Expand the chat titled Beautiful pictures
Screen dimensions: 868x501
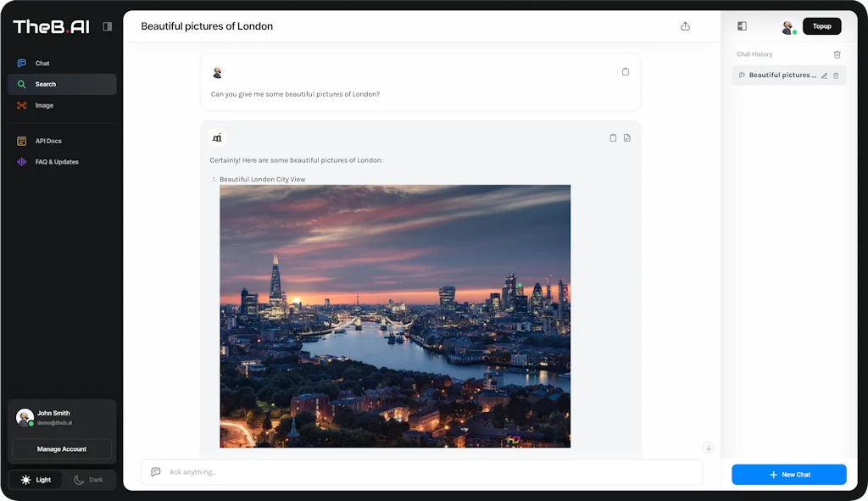(x=823, y=75)
